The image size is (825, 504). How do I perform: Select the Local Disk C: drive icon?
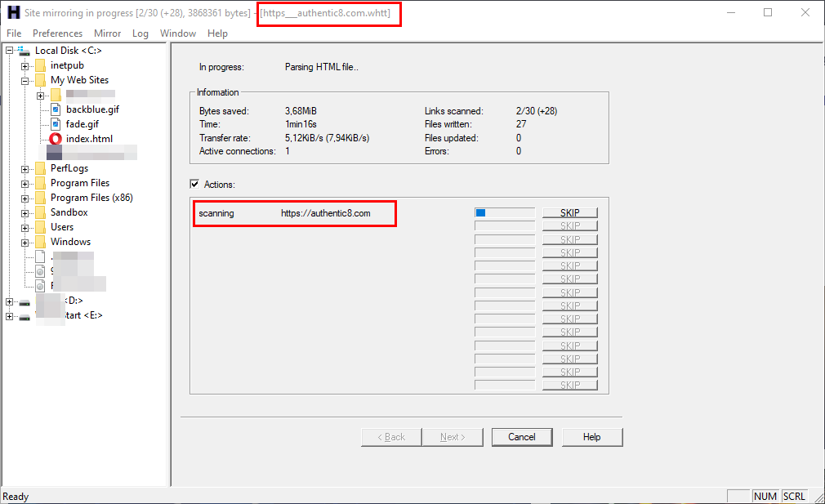click(x=25, y=51)
